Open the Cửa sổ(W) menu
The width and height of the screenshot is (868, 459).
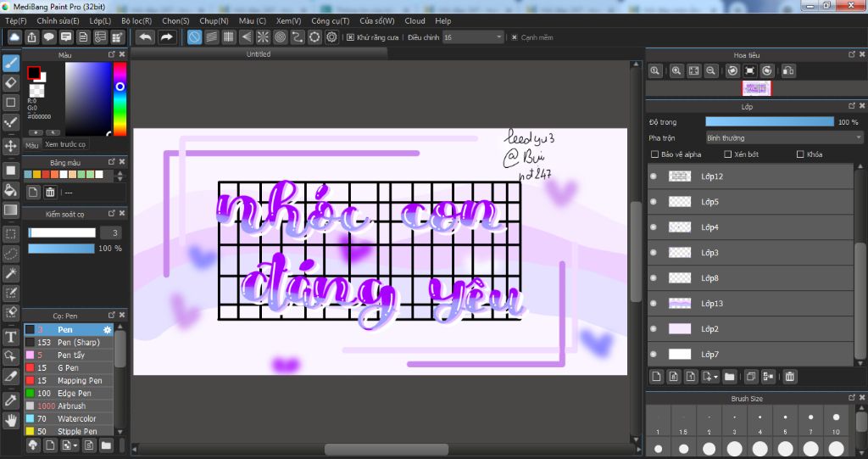tap(377, 20)
